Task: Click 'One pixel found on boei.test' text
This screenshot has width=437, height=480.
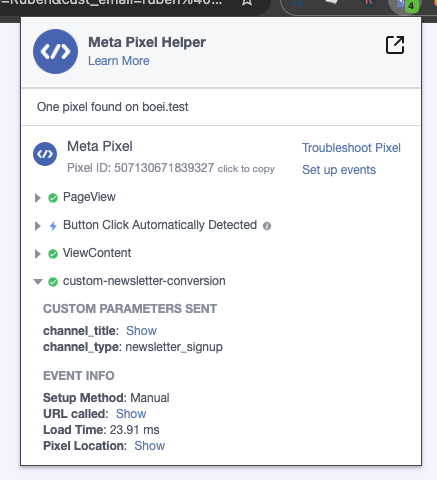Action: point(113,107)
